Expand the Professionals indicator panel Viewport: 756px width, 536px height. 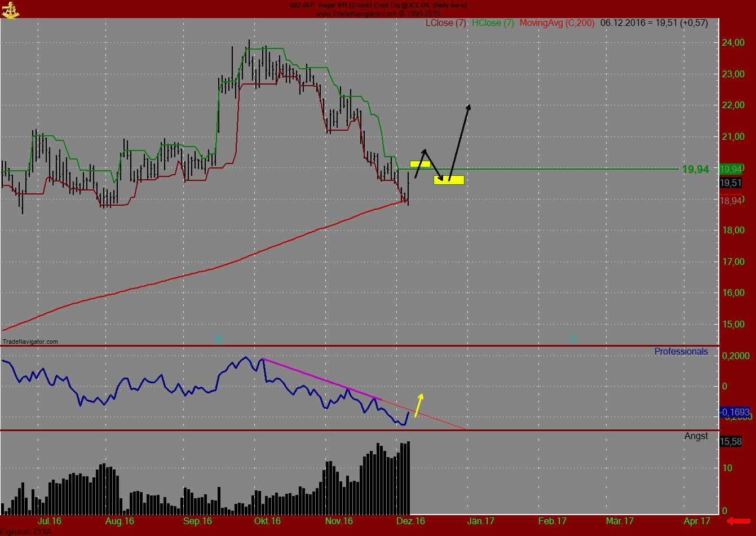click(x=680, y=351)
